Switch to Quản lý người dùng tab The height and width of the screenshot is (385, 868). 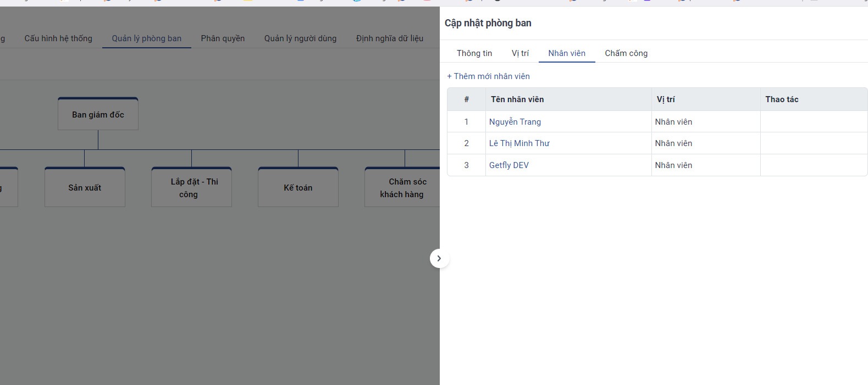(300, 38)
